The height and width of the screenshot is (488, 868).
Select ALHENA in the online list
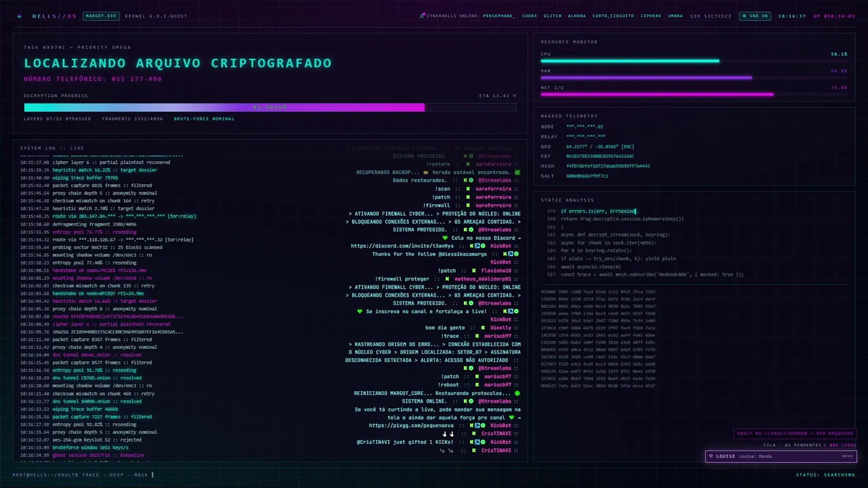[577, 16]
